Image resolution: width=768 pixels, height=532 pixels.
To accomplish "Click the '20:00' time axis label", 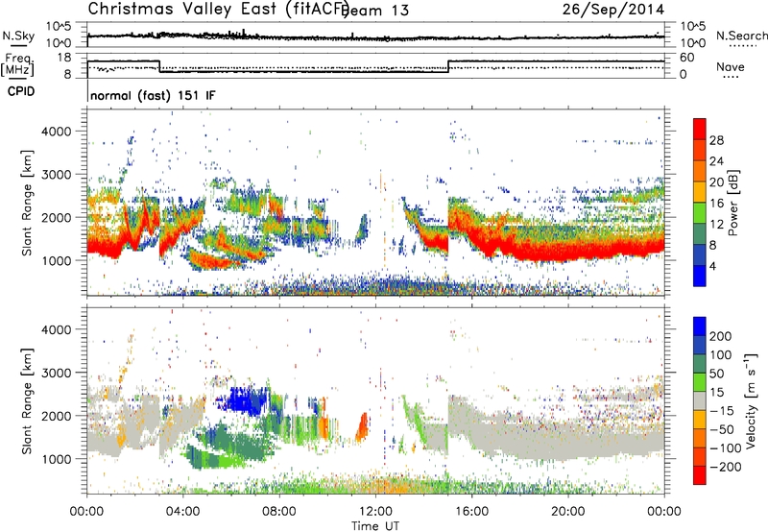I will (x=567, y=512).
